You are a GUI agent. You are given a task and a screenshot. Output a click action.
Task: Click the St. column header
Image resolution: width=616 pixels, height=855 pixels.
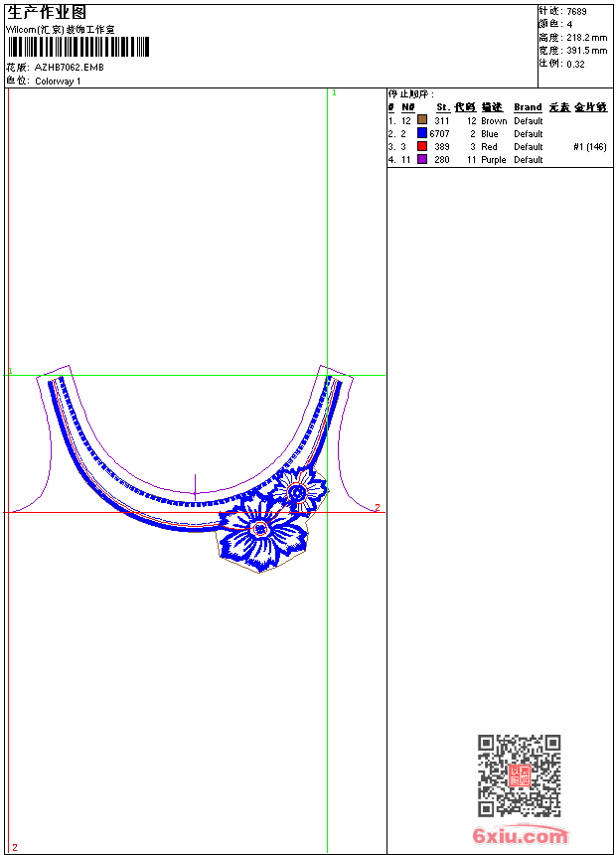click(x=443, y=107)
